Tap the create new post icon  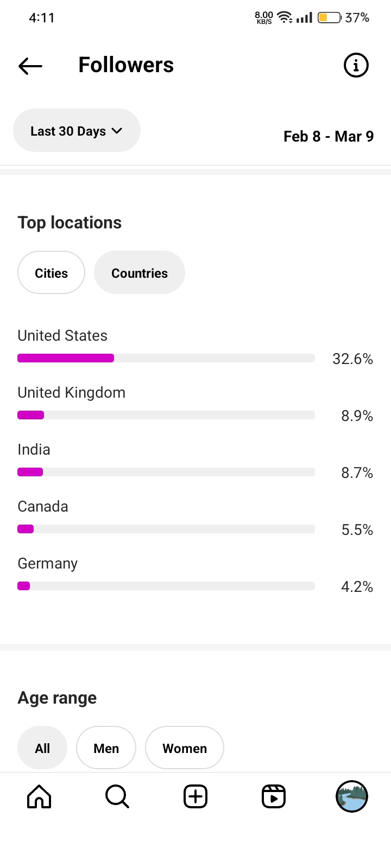[195, 796]
